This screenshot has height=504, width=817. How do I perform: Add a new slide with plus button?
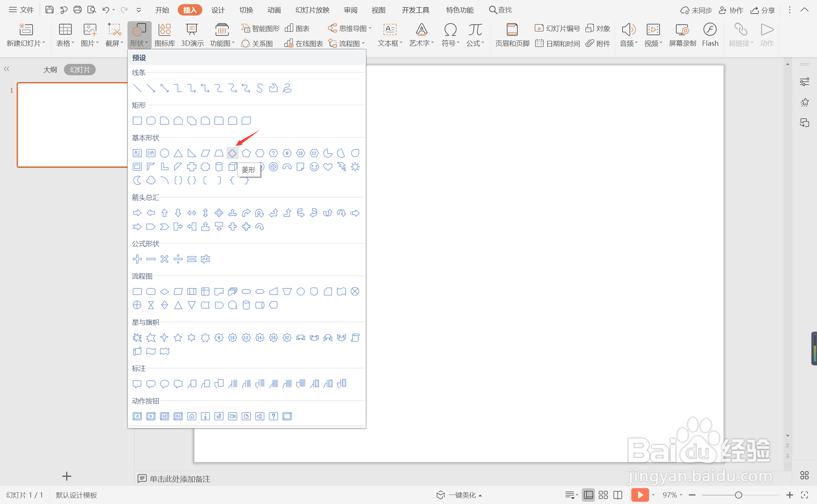click(67, 476)
